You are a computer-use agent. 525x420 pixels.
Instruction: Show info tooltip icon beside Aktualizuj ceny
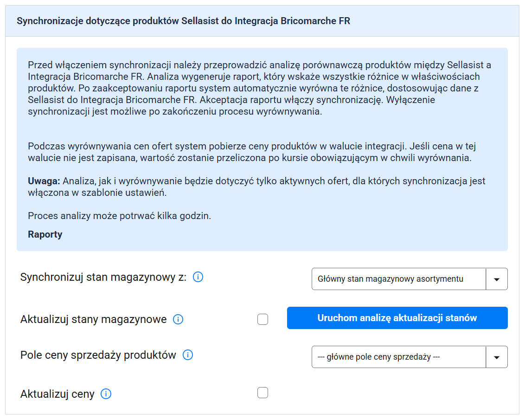pos(106,394)
